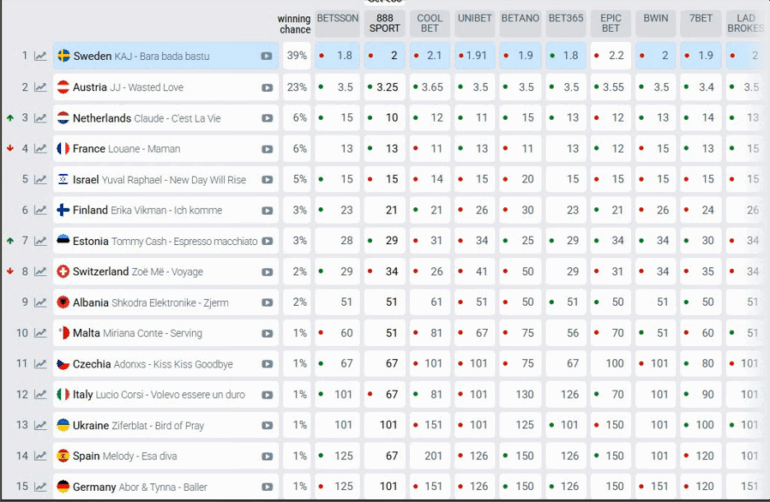Screen dimensions: 770x502
Task: Click the Switzerland flag icon
Action: pyautogui.click(x=63, y=271)
